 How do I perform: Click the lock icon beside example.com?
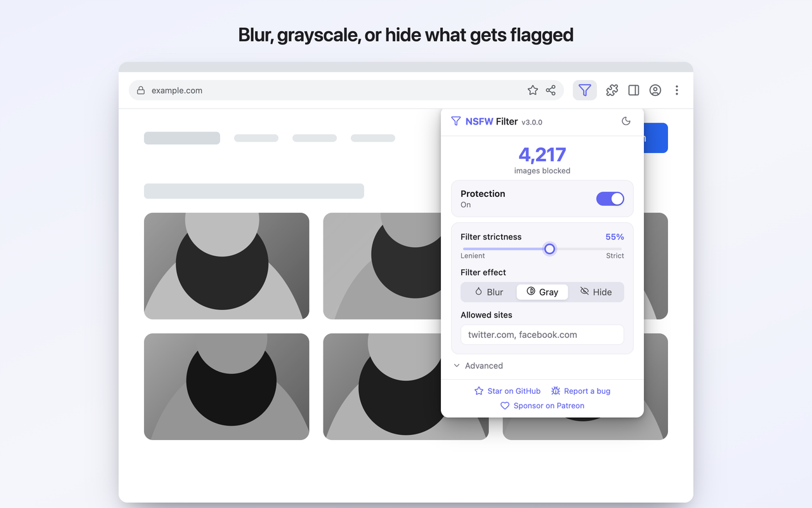141,90
